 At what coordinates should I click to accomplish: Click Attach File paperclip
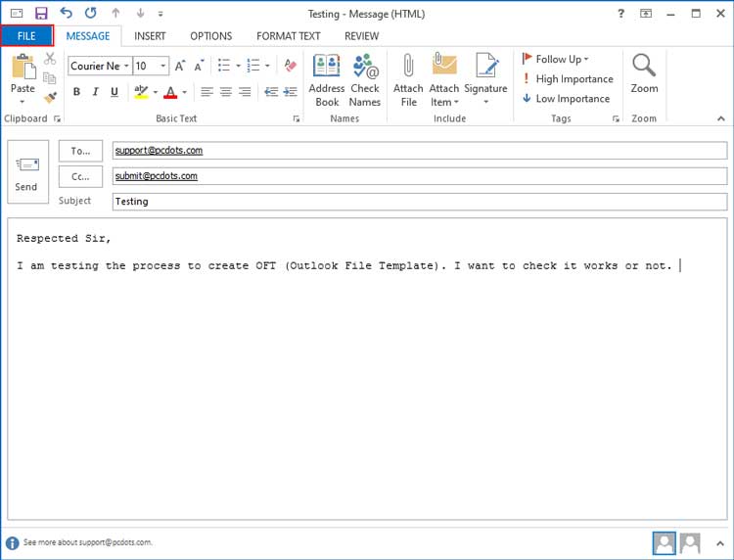pyautogui.click(x=408, y=80)
